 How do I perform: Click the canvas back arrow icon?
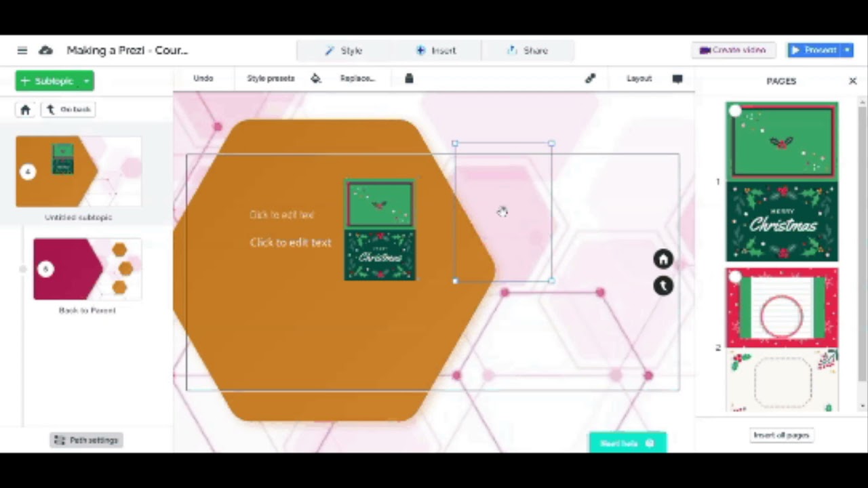tap(663, 285)
